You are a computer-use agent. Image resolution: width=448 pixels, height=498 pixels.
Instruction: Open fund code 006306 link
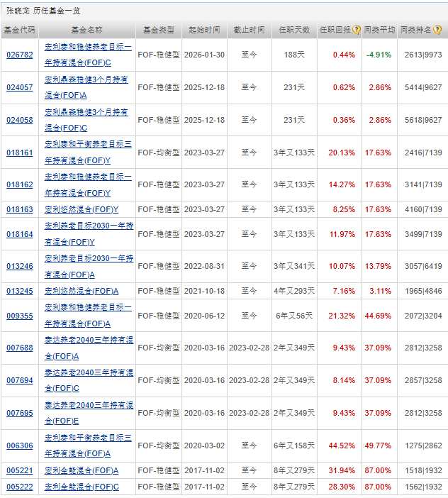(x=20, y=446)
